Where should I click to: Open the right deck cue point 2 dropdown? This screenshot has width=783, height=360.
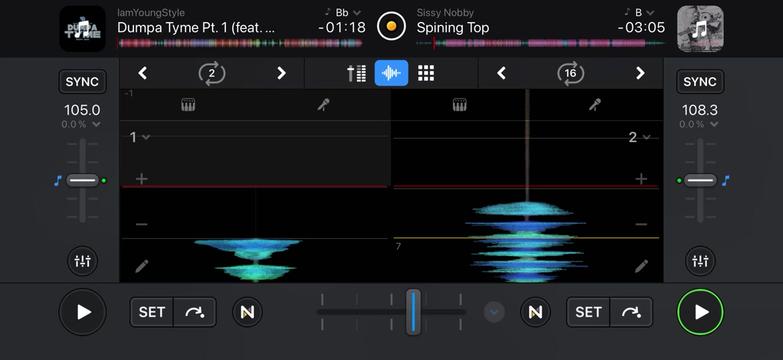[639, 137]
